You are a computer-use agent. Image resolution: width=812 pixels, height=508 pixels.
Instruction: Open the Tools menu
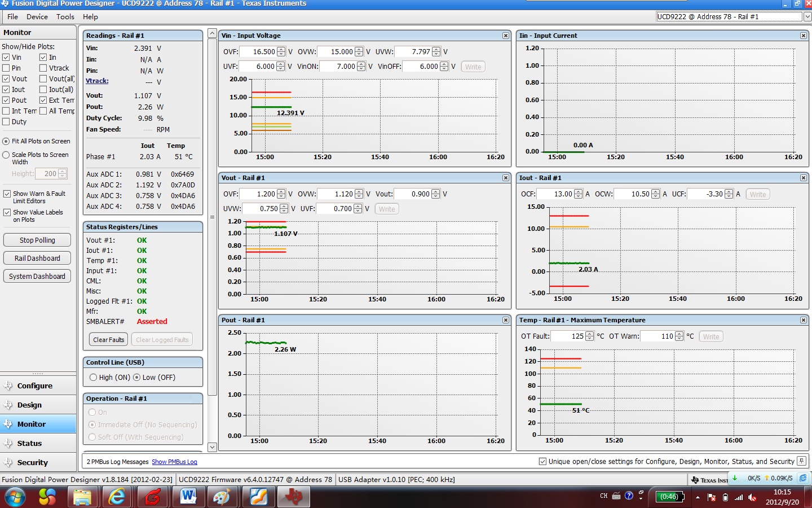point(65,17)
